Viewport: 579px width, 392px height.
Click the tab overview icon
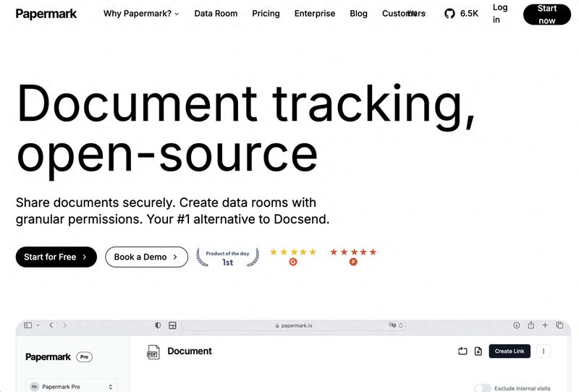559,325
